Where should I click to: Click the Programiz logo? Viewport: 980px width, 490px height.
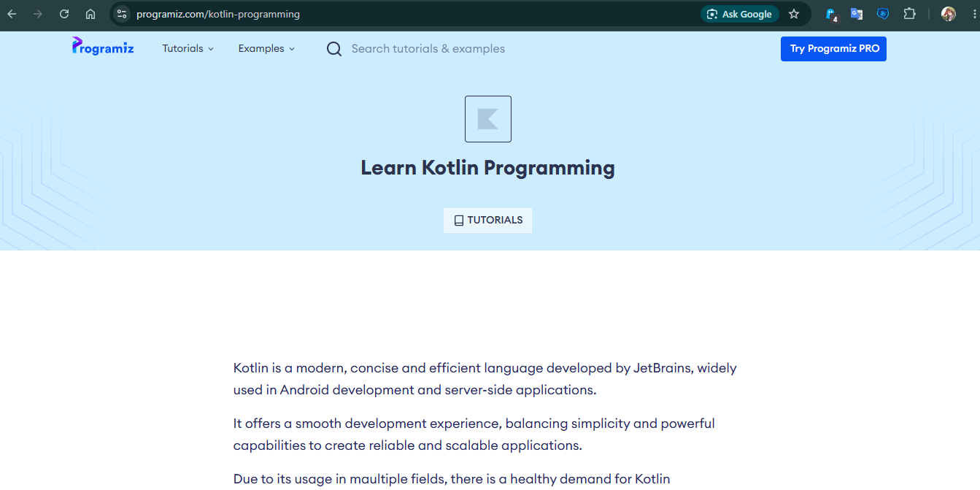click(103, 47)
